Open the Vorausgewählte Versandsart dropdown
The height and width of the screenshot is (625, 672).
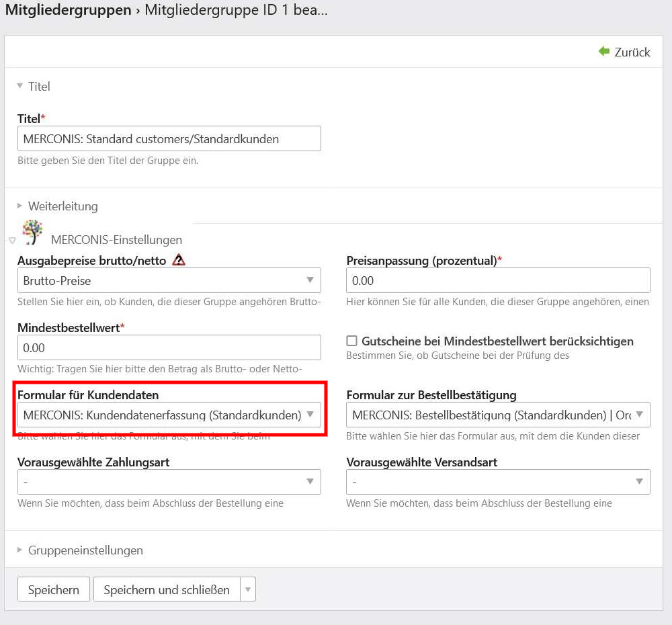pos(498,482)
